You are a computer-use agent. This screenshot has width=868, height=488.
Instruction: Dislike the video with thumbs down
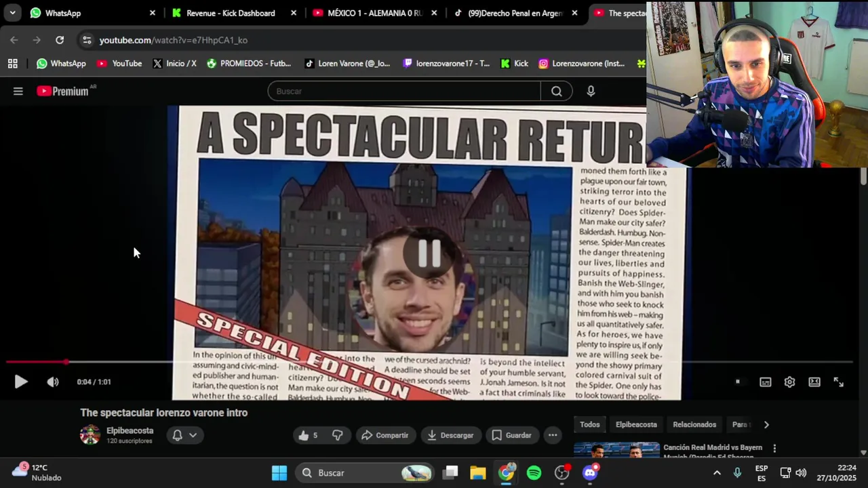pyautogui.click(x=337, y=435)
